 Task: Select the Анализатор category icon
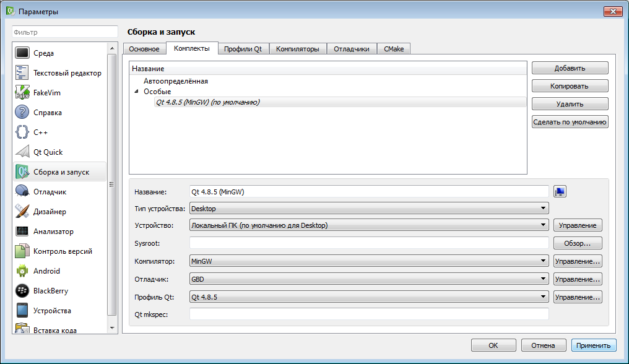pyautogui.click(x=22, y=231)
